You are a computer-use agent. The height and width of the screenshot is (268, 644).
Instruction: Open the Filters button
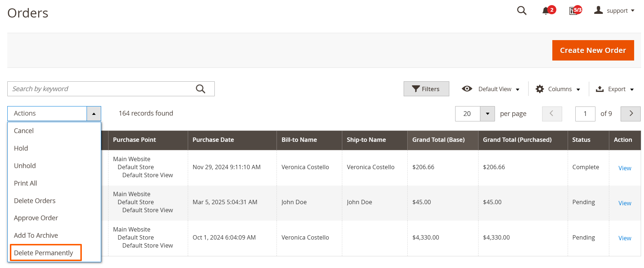[426, 89]
